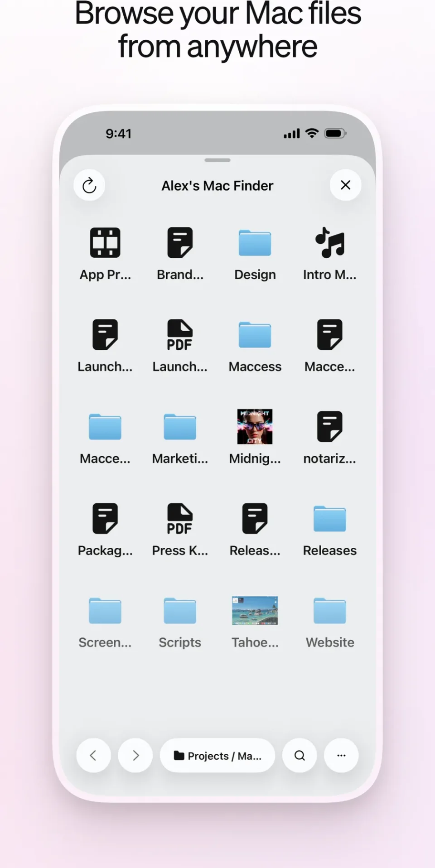
Task: Close the Alex's Mac Finder sheet
Action: (x=345, y=185)
